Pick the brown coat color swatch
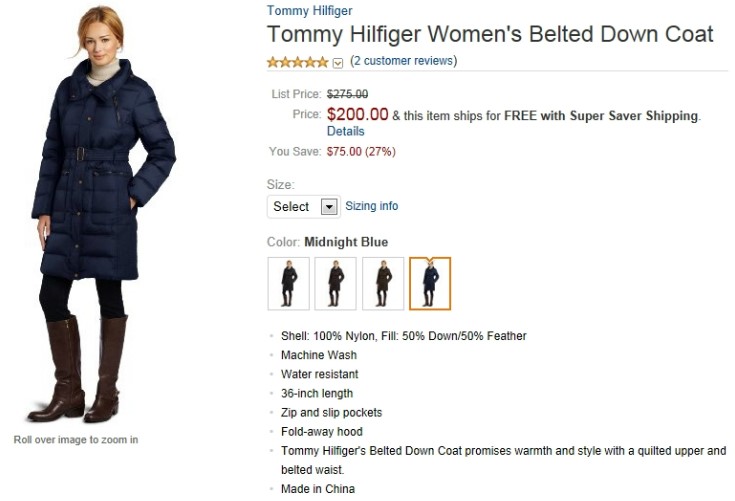Screen dimensions: 735x501 click(x=382, y=283)
